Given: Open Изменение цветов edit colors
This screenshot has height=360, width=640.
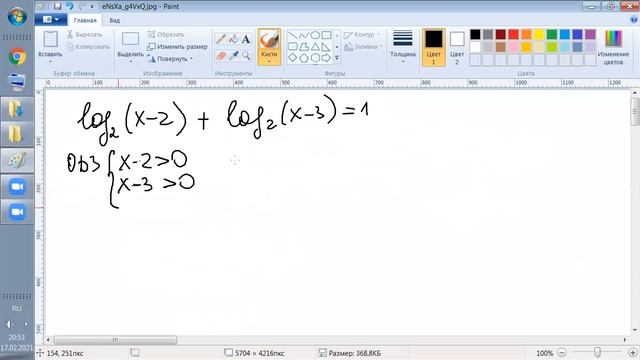Looking at the screenshot, I should click(613, 47).
